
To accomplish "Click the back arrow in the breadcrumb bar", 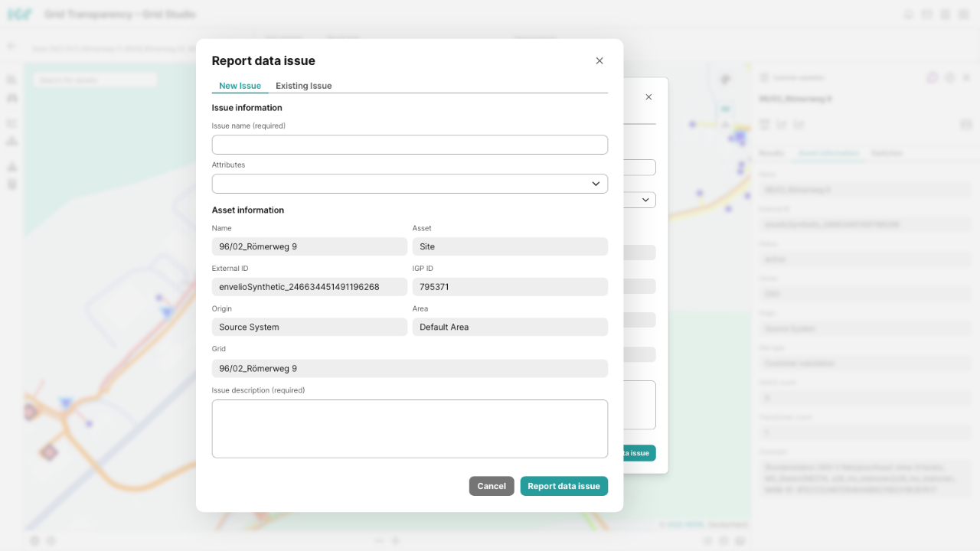I will click(x=11, y=46).
